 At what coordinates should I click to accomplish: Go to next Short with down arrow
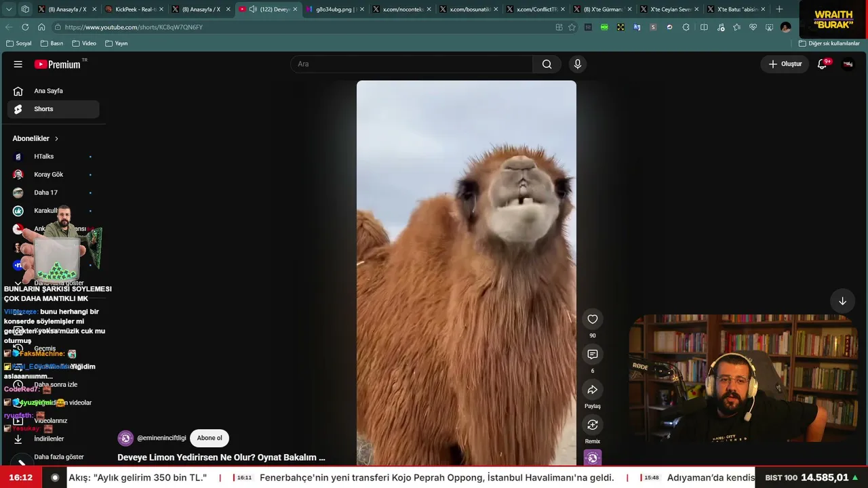click(x=842, y=301)
